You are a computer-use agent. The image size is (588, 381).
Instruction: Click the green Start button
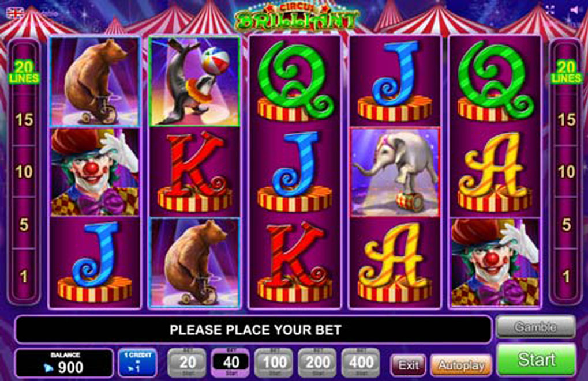click(x=536, y=360)
